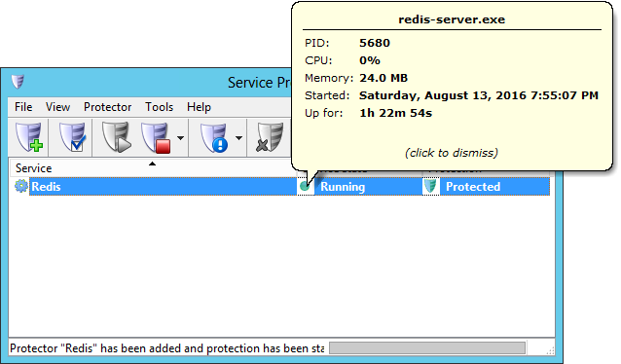Click the remove protector shield X icon

[x=270, y=137]
